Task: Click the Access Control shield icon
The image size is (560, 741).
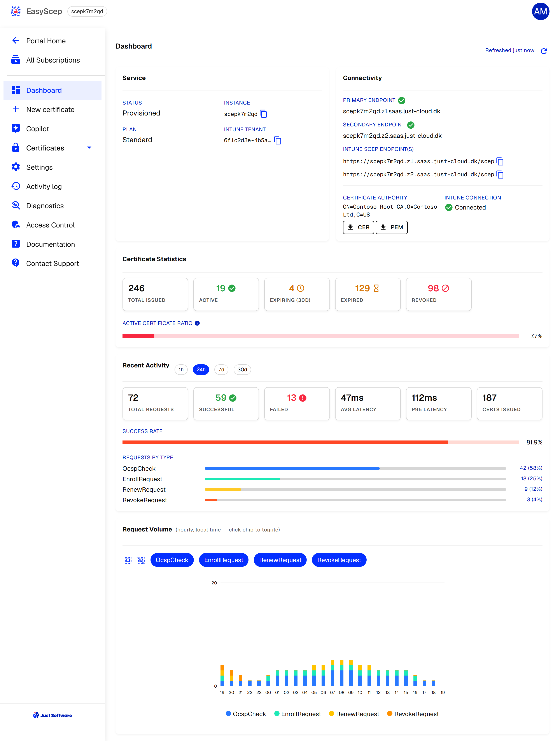Action: click(x=16, y=225)
